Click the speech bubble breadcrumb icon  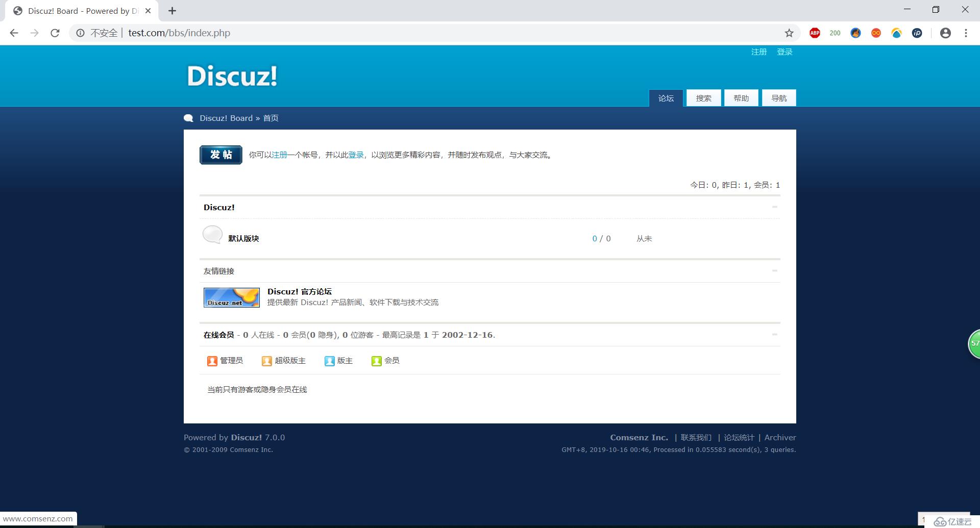188,118
